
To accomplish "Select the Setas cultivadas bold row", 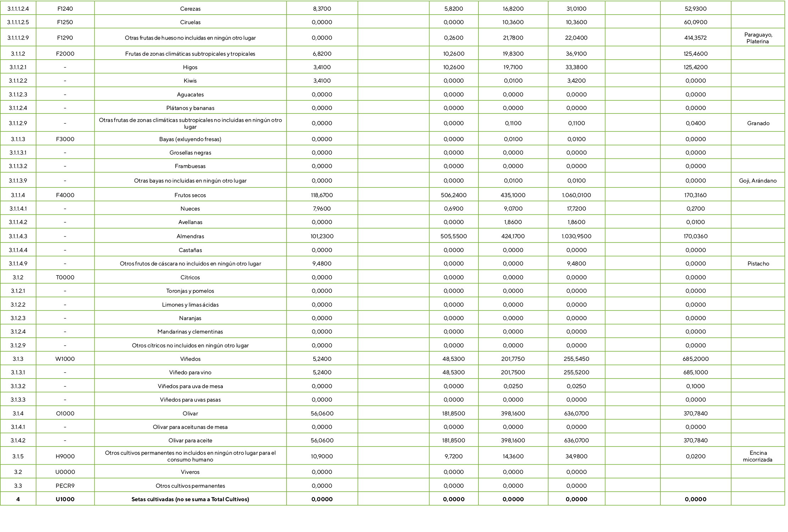I will pos(190,499).
